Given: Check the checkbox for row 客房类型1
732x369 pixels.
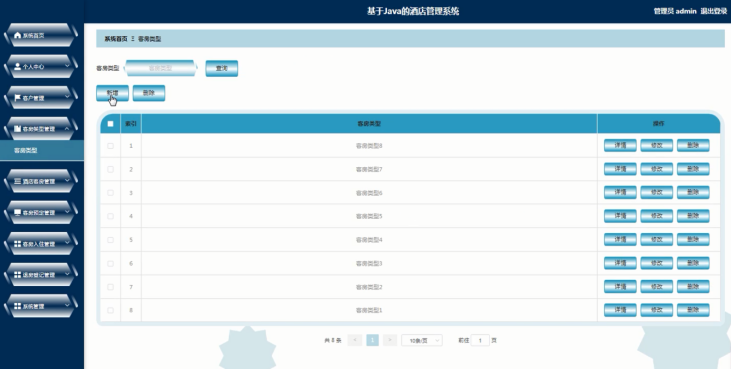Looking at the screenshot, I should [111, 310].
